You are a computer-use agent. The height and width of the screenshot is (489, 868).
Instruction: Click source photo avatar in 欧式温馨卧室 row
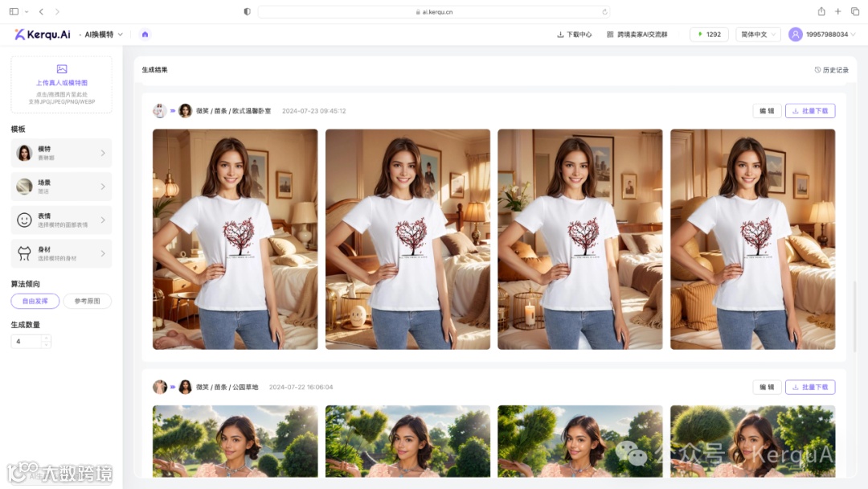(x=159, y=111)
